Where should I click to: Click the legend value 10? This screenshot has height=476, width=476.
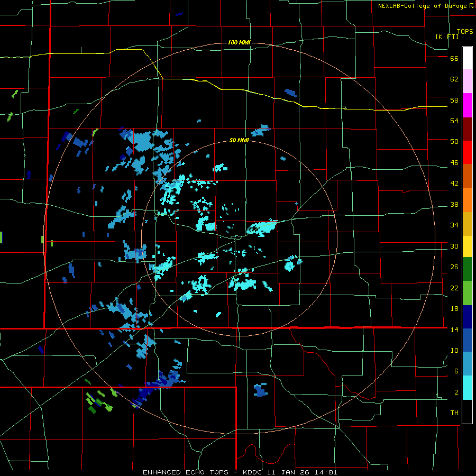454,350
